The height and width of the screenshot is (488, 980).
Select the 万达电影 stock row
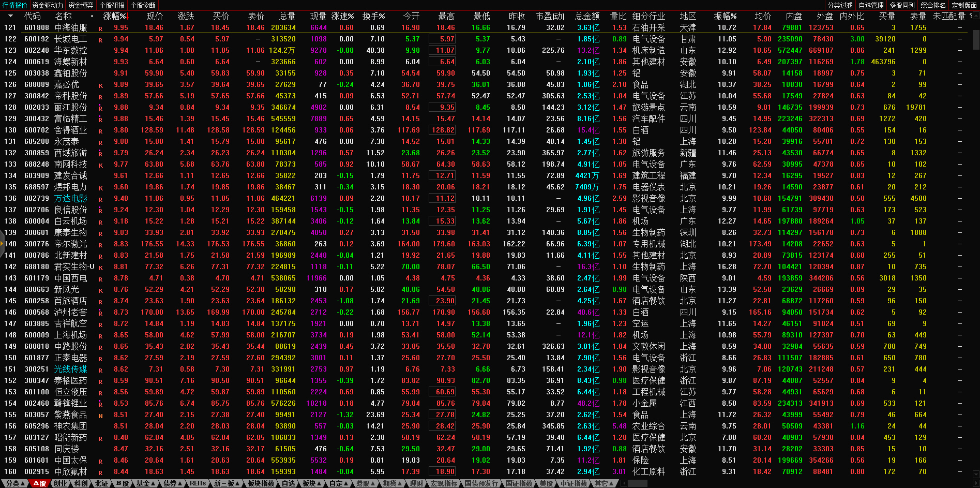(x=71, y=198)
